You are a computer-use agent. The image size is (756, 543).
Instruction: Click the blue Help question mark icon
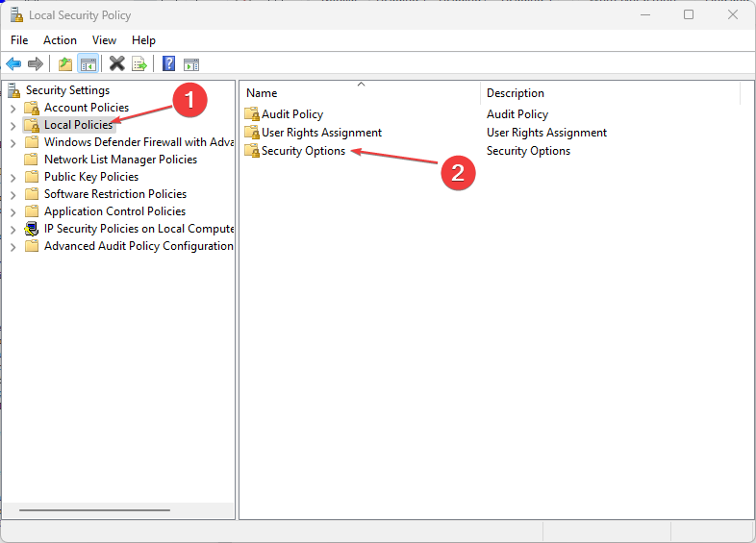168,63
